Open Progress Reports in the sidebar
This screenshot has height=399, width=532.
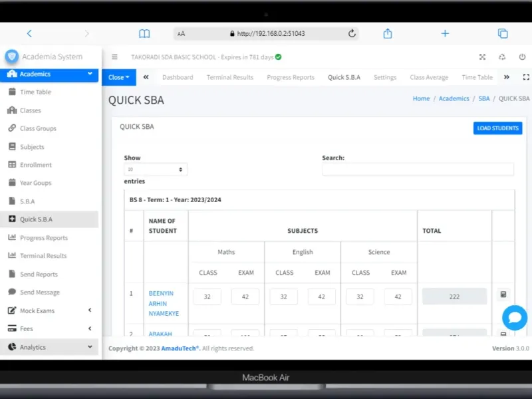[x=49, y=237]
